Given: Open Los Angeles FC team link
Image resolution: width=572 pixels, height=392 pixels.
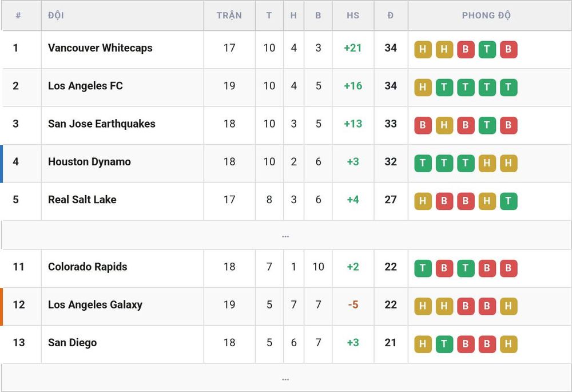Looking at the screenshot, I should click(85, 86).
